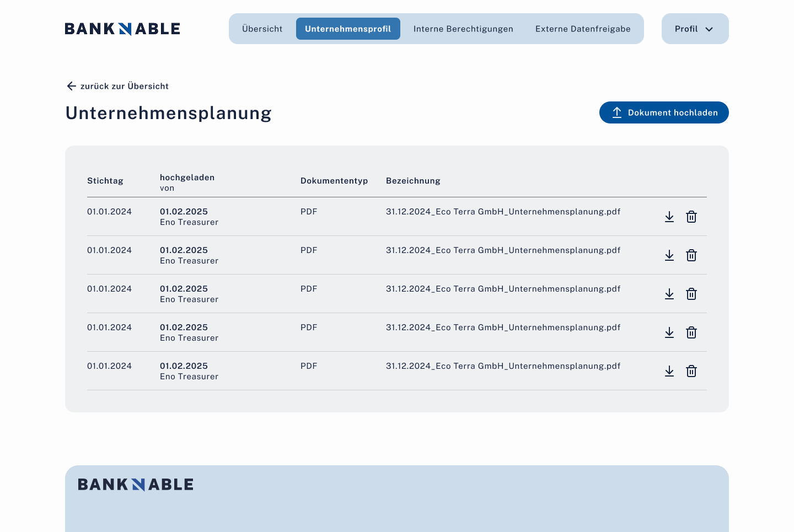Click the Banknable logo in the footer

(x=136, y=485)
